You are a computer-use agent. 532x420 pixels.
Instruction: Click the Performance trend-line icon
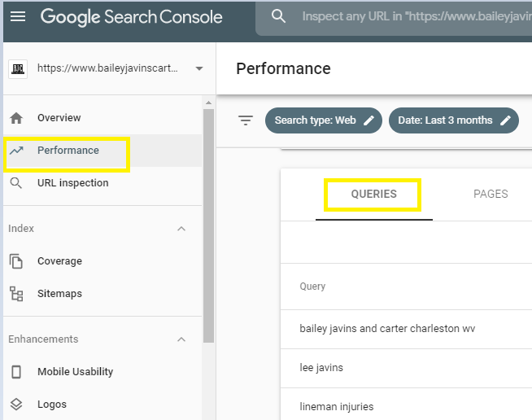[x=16, y=151]
